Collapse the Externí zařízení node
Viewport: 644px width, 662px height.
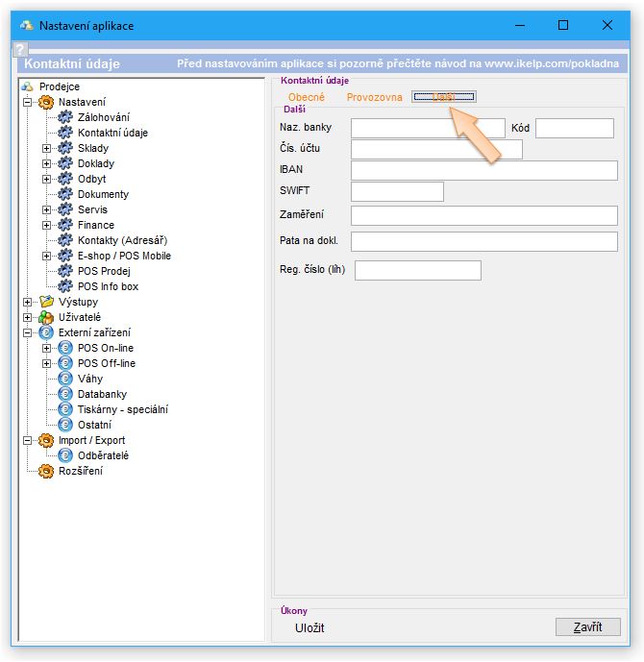(27, 332)
